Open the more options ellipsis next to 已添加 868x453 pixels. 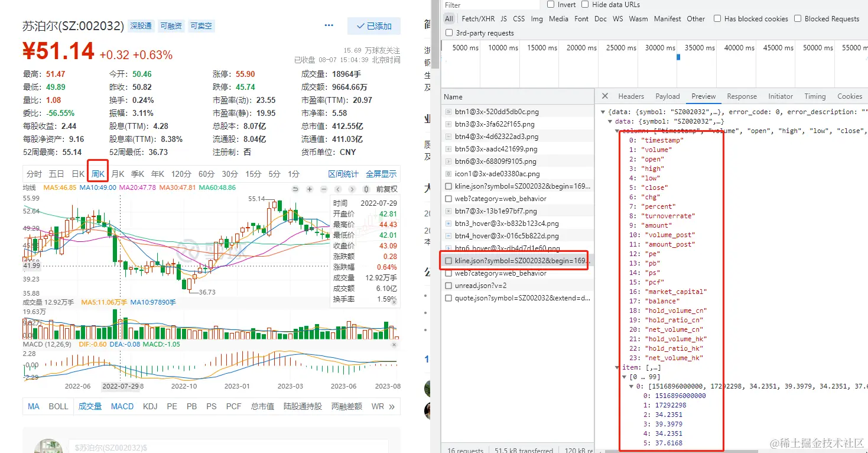(329, 25)
